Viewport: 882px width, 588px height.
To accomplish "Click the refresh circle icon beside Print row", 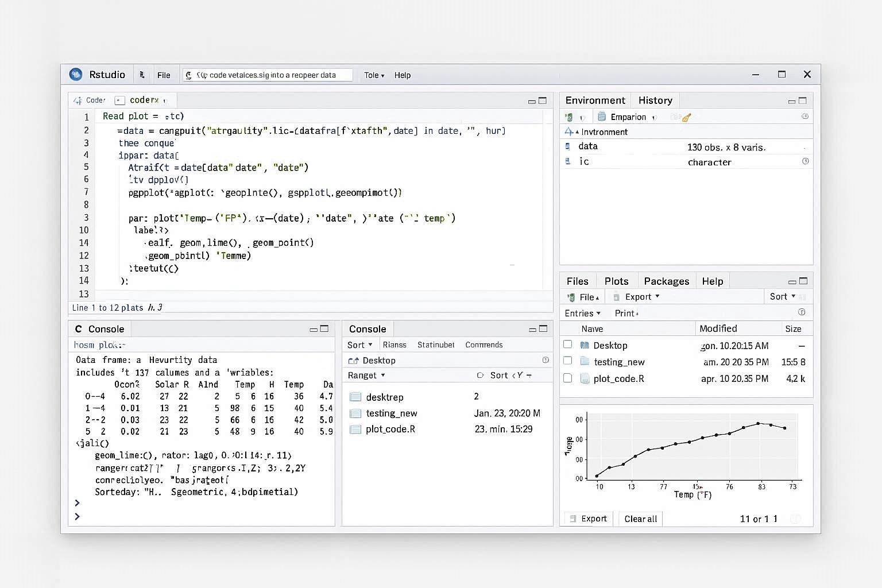I will point(802,312).
